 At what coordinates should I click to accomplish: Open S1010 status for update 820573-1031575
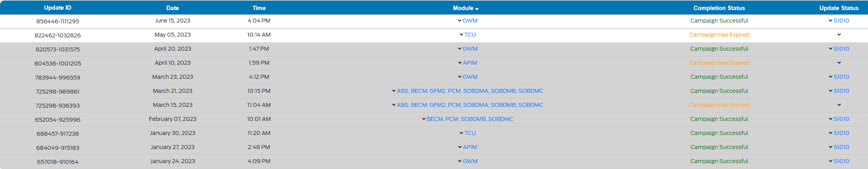(841, 49)
